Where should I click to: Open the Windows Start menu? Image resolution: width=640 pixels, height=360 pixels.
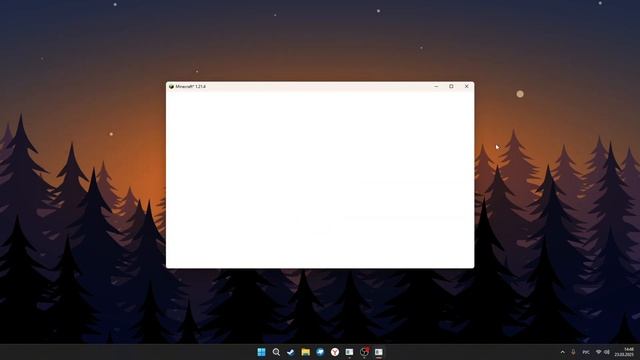click(x=261, y=352)
